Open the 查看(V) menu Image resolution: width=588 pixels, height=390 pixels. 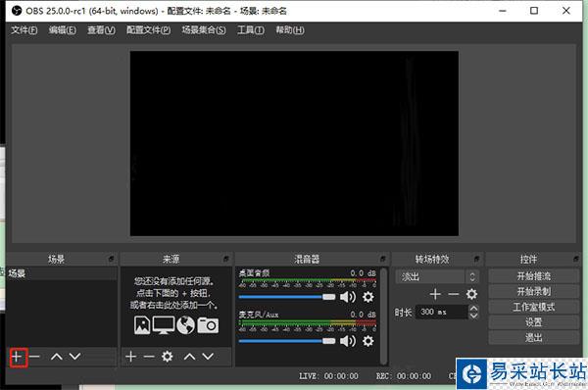(x=101, y=30)
